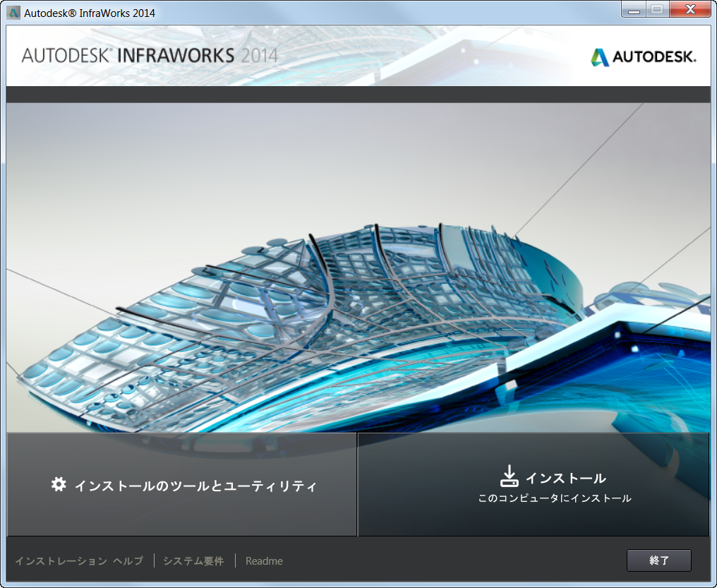Image resolution: width=717 pixels, height=588 pixels.
Task: Open システム要件 link
Action: coord(193,561)
